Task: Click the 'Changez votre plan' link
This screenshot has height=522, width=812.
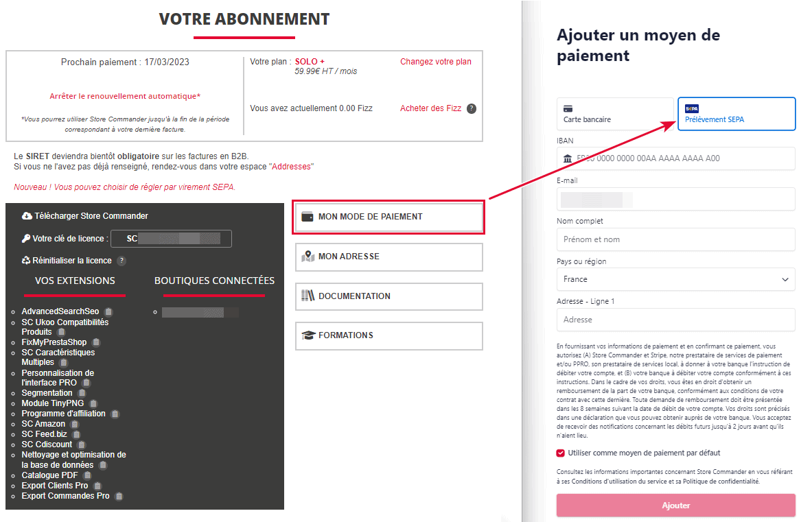Action: click(x=436, y=62)
